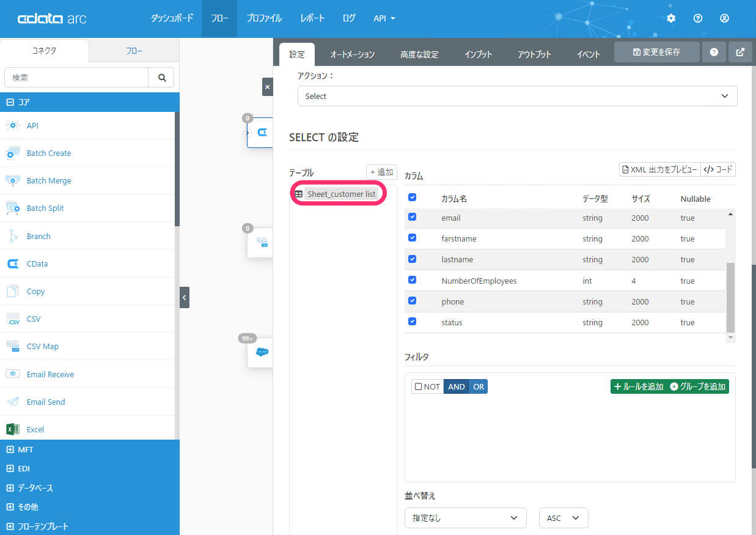Select the Excel connector icon

(x=13, y=429)
